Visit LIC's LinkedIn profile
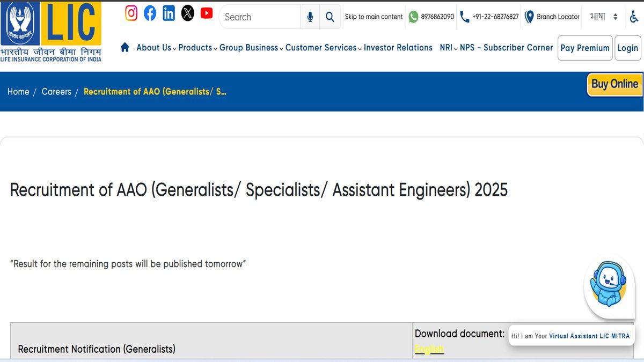The height and width of the screenshot is (362, 644). 169,13
